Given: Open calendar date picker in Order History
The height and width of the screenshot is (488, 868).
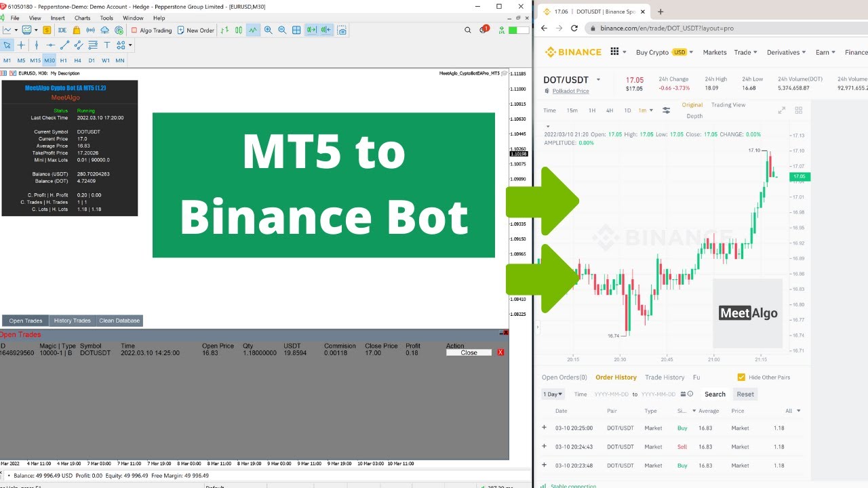Looking at the screenshot, I should pos(682,394).
